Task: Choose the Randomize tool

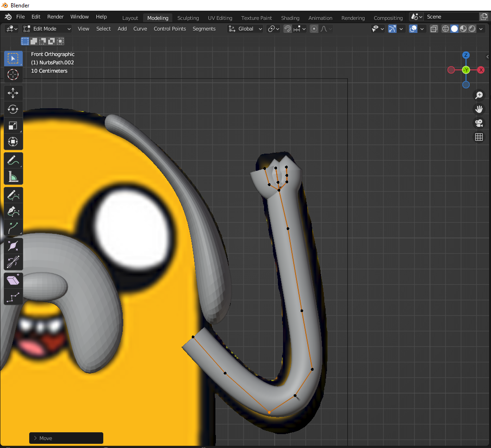Action: tap(13, 297)
